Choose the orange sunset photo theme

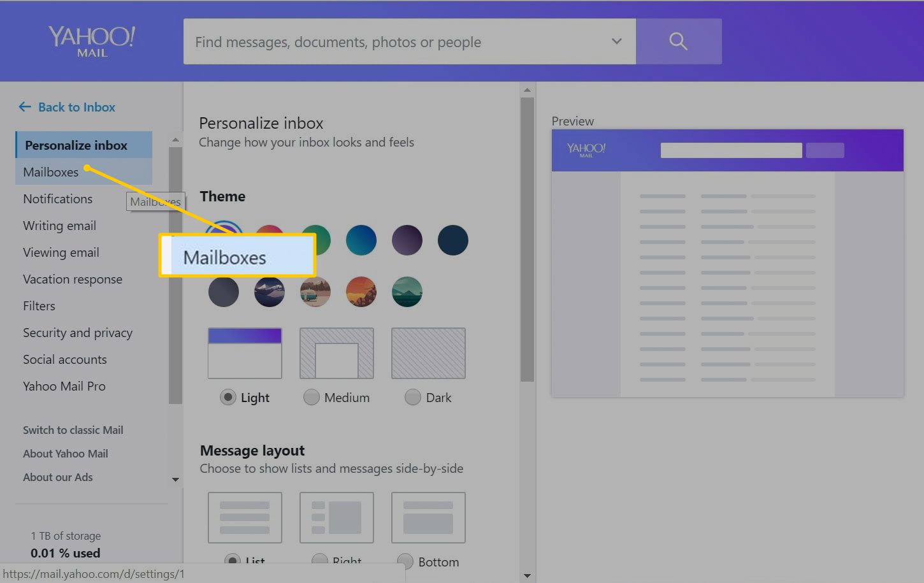[x=361, y=292]
